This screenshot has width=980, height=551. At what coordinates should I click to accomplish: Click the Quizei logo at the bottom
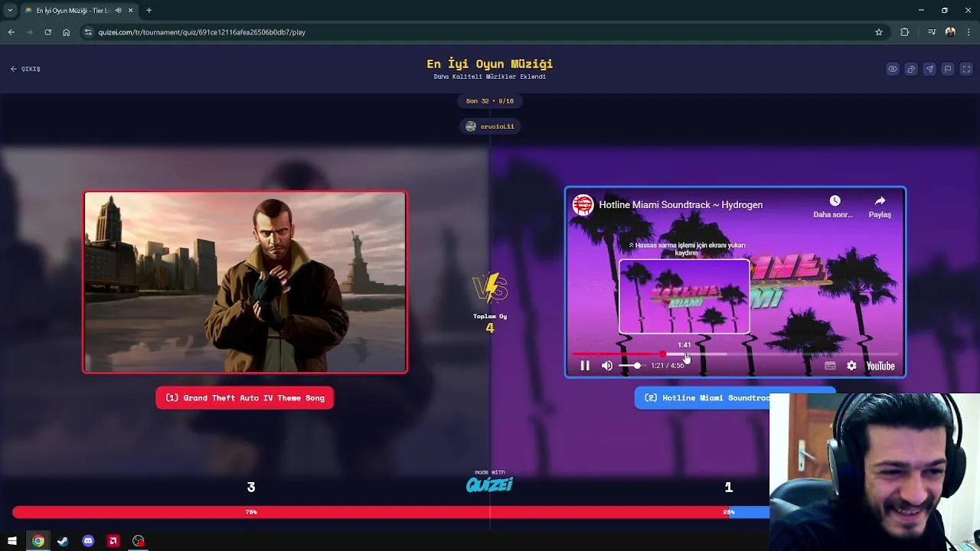[489, 484]
